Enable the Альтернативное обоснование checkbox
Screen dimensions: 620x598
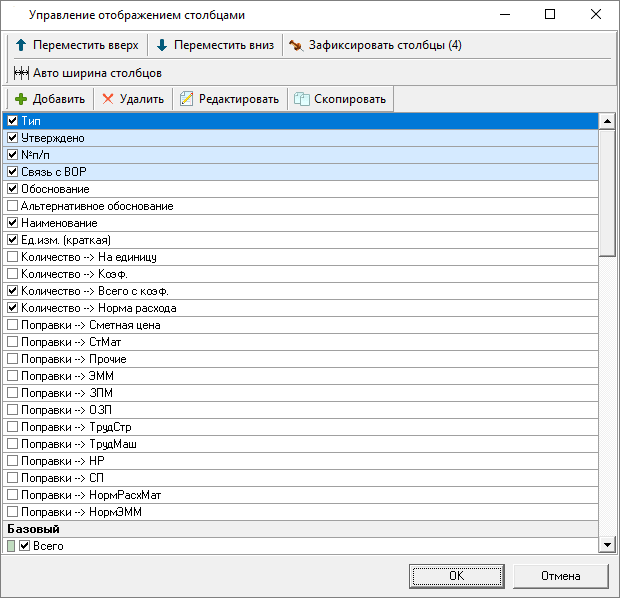click(x=12, y=206)
